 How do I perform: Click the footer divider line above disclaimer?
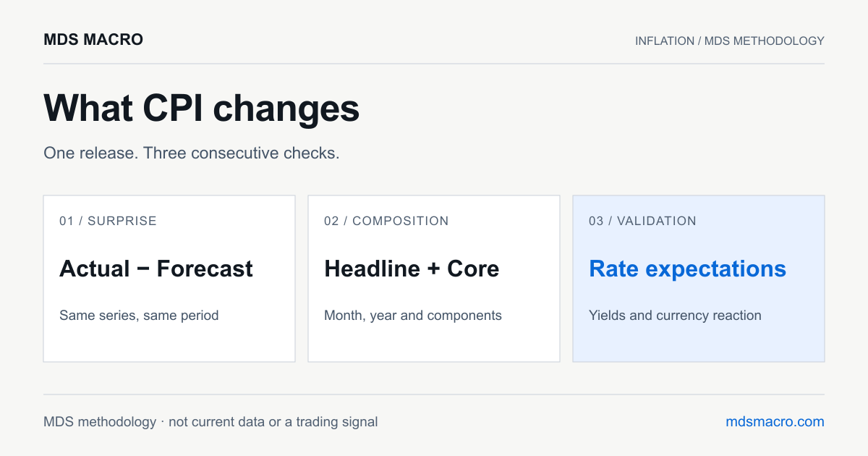coord(434,394)
